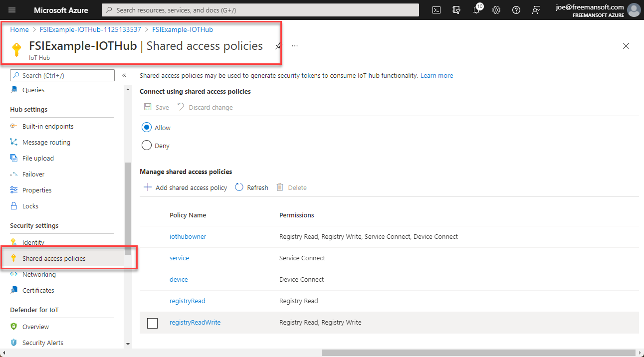
Task: Open Azure Cloud Shell from the top bar
Action: (x=436, y=9)
